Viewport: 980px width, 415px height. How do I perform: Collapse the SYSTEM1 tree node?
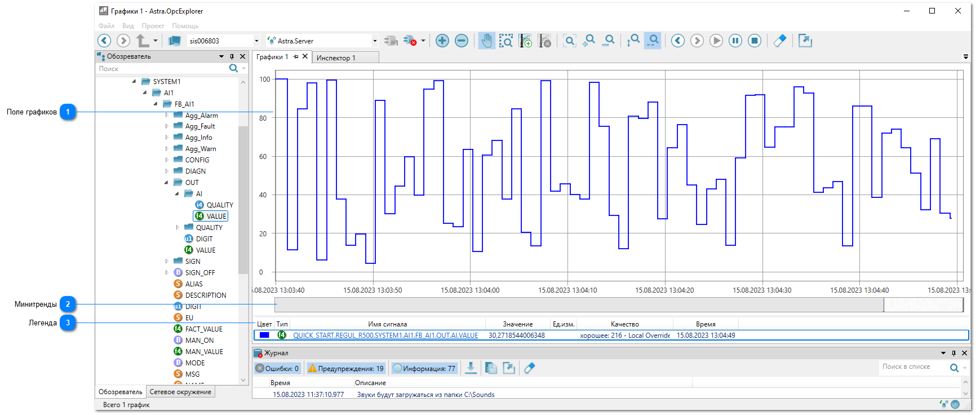134,81
